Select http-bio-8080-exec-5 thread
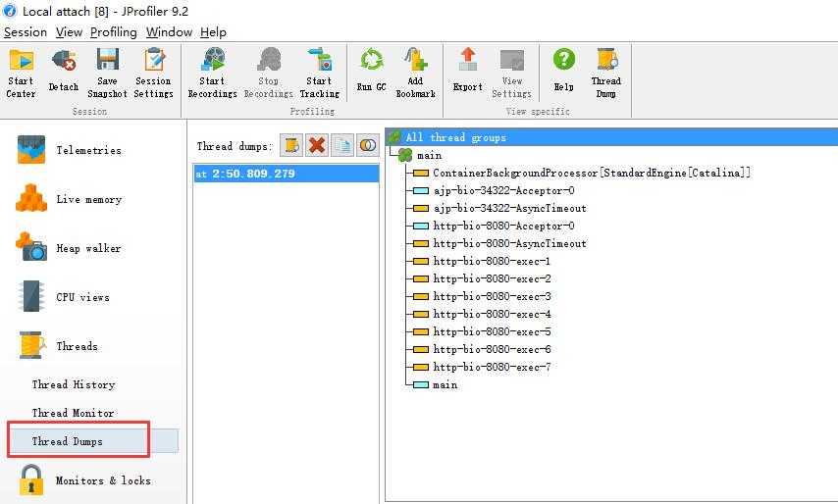 tap(482, 331)
